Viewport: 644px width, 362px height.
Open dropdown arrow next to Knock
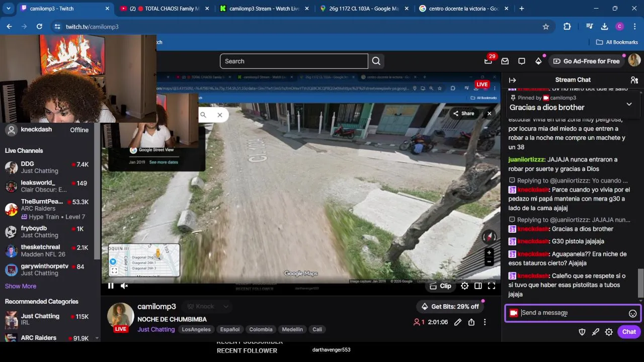tap(226, 306)
